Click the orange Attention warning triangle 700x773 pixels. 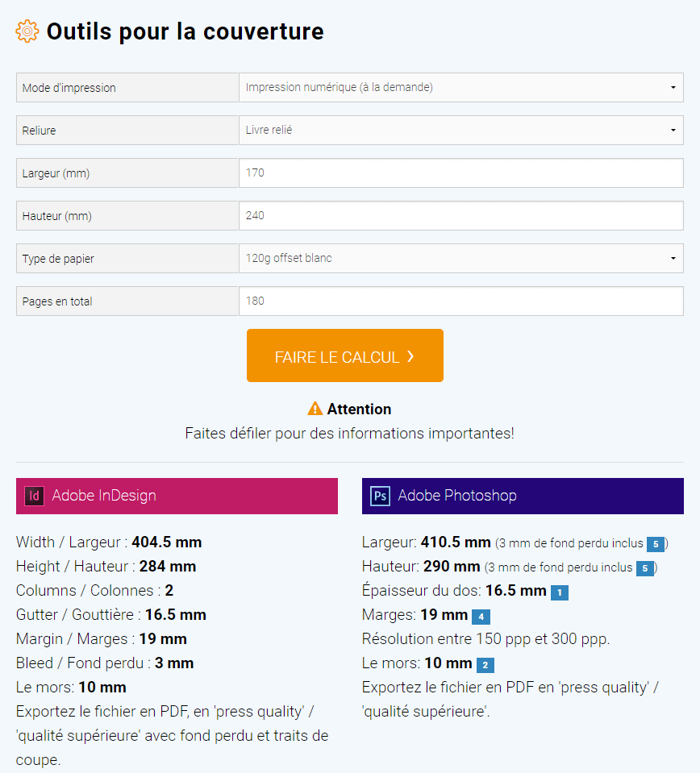pyautogui.click(x=315, y=409)
